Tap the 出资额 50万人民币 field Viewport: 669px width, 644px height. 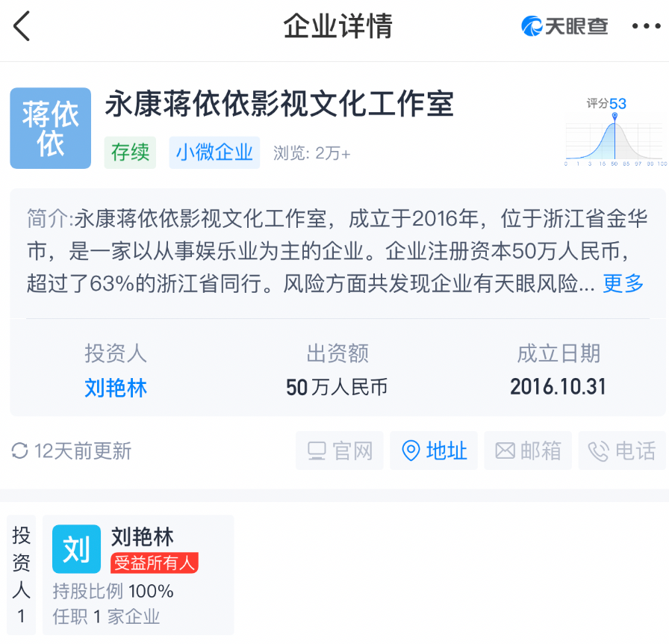(x=337, y=371)
